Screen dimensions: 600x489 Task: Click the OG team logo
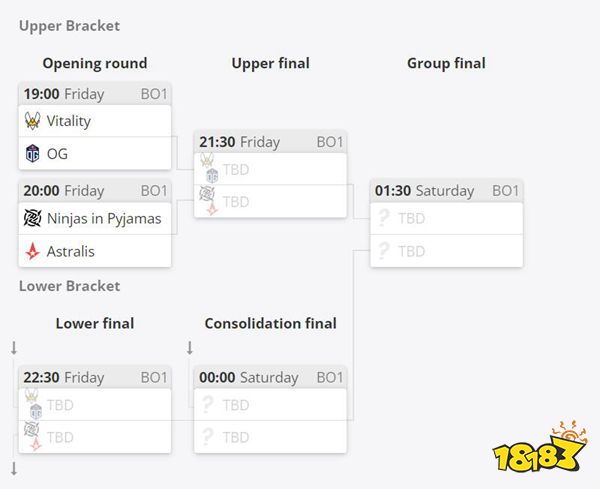(33, 153)
